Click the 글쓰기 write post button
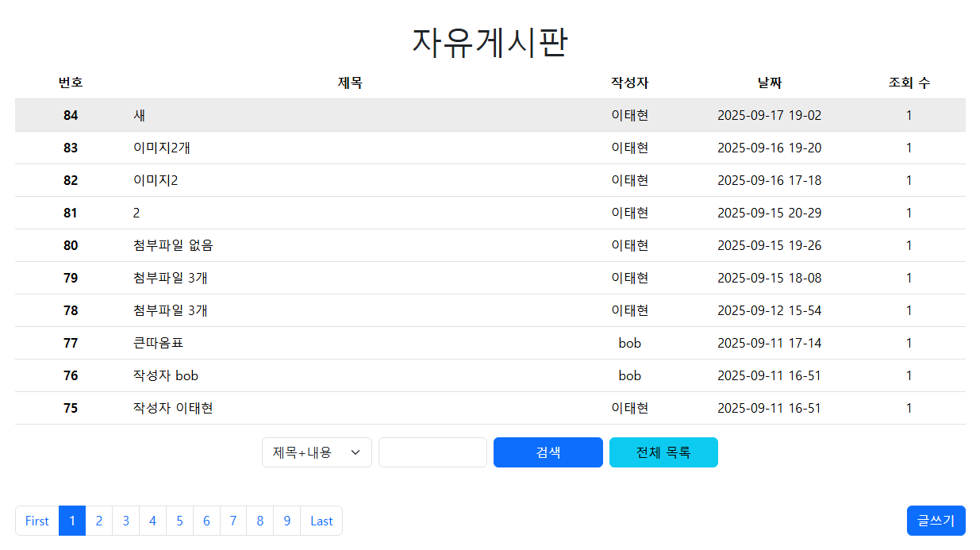 (936, 521)
